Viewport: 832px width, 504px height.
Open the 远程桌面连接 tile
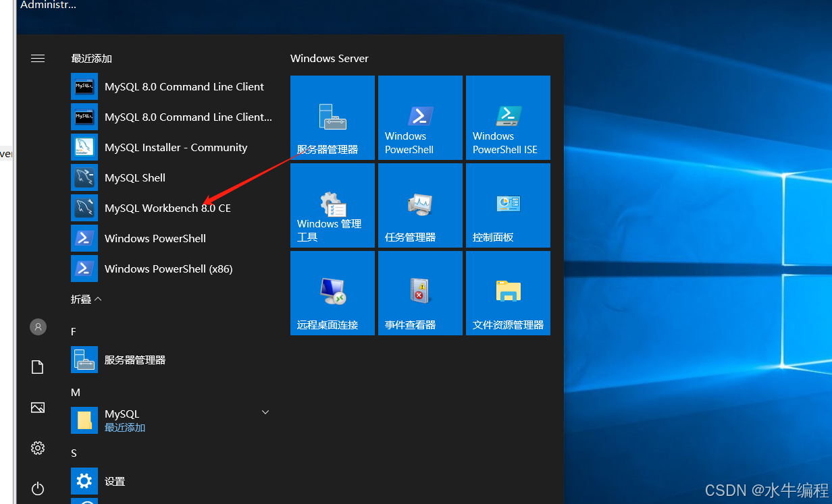pyautogui.click(x=332, y=293)
